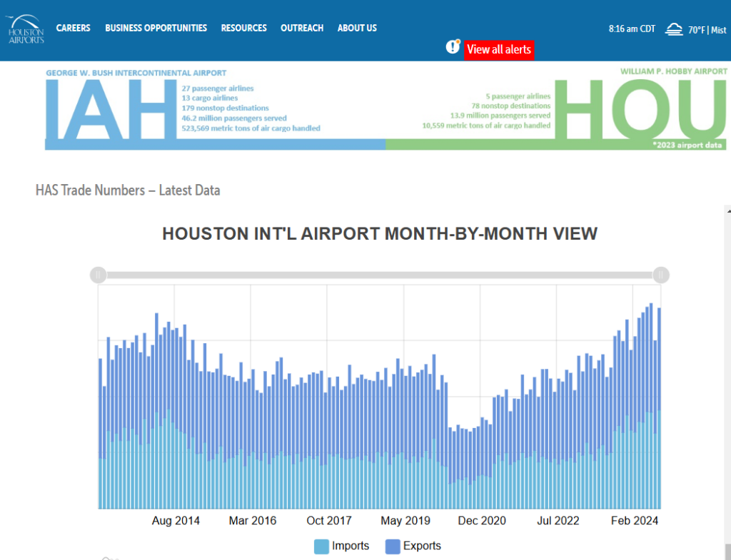Click the large IAH airport graphic
The width and height of the screenshot is (731, 560).
pos(111,109)
